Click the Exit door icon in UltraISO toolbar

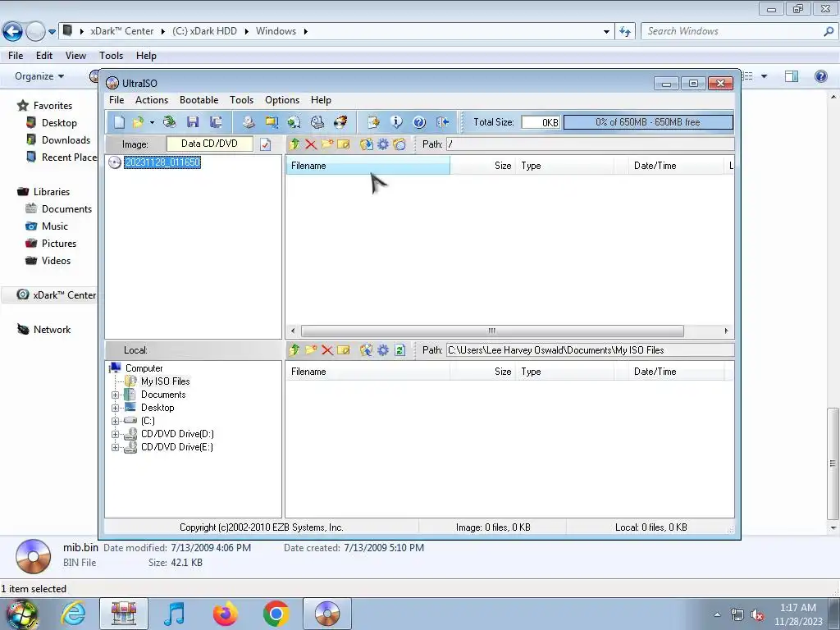click(442, 122)
